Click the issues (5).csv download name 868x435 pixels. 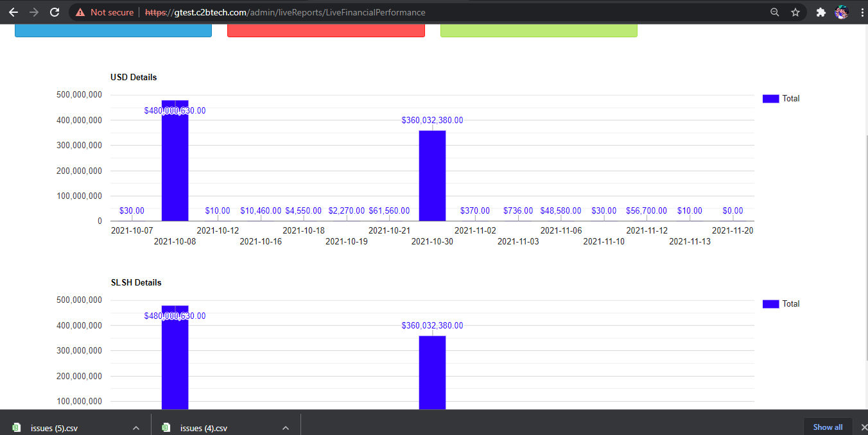click(x=54, y=428)
